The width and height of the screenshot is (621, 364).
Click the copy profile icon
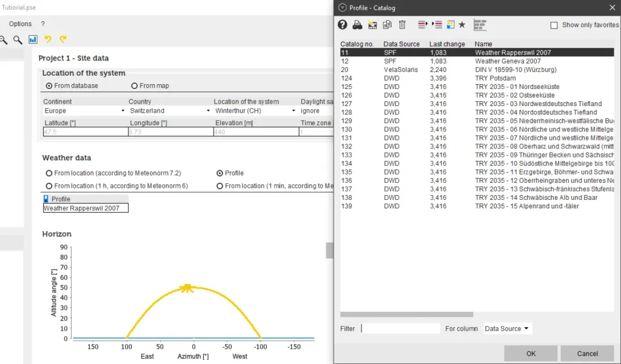pos(387,25)
